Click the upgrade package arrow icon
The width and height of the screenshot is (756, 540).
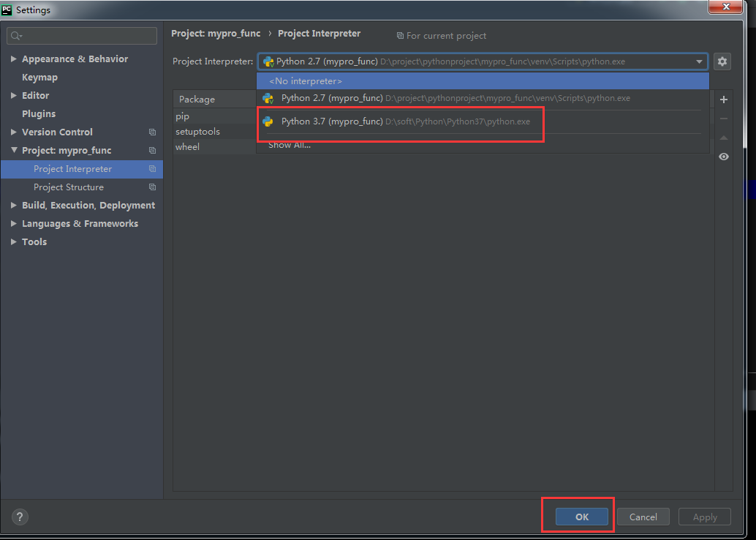pos(723,138)
